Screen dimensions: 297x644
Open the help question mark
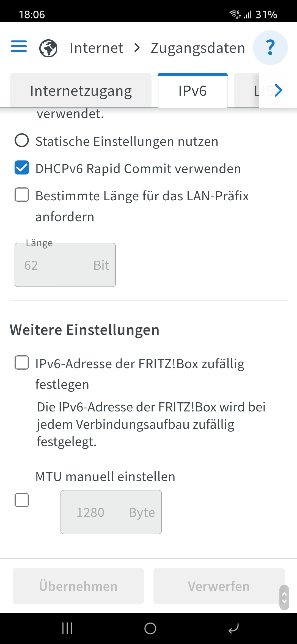270,48
